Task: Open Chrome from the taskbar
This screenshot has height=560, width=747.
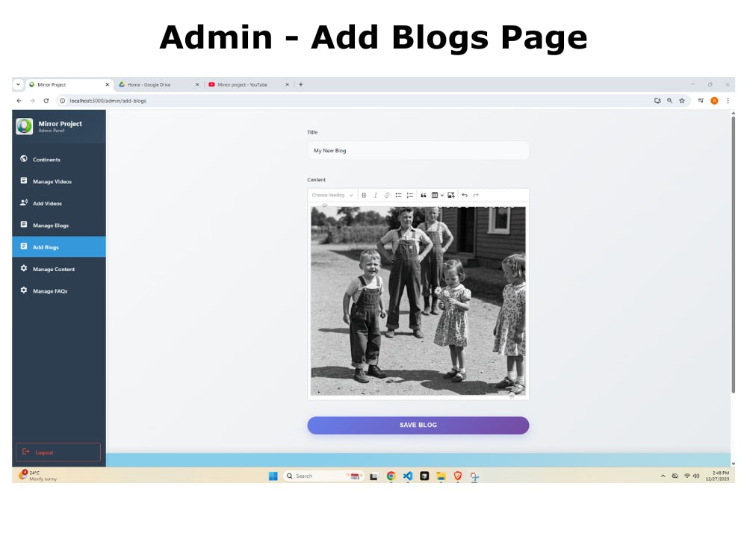Action: point(391,476)
